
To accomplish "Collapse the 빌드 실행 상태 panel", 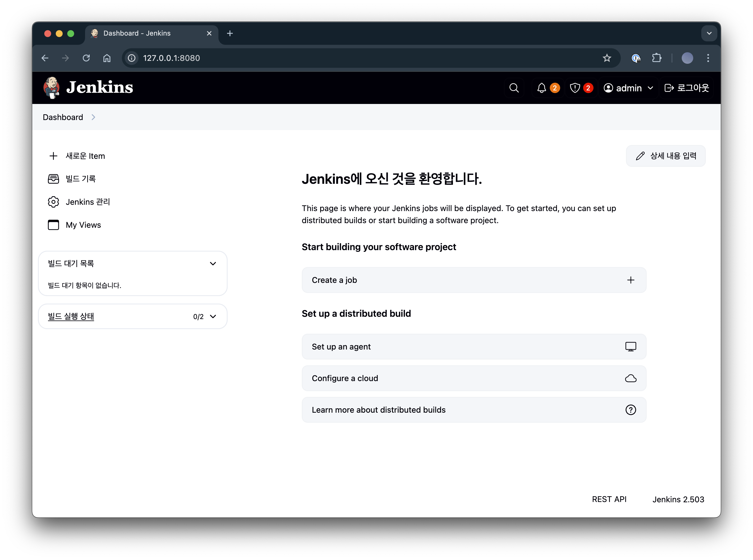I will point(213,316).
